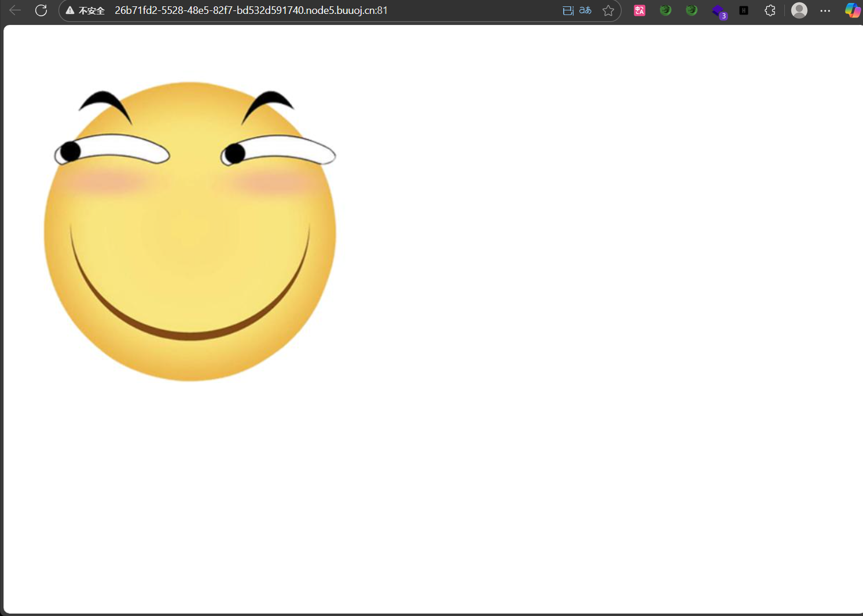
Task: Click the back navigation arrow
Action: [14, 10]
